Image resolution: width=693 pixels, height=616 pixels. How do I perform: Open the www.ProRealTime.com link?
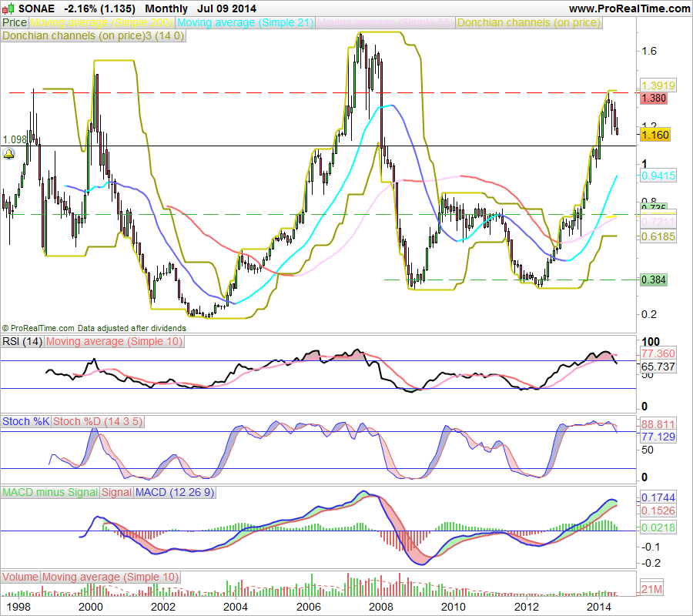[x=629, y=8]
